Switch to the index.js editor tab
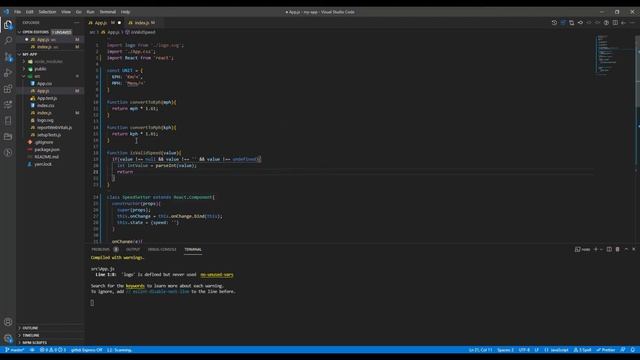Viewport: 640px width, 360px height. tap(142, 23)
